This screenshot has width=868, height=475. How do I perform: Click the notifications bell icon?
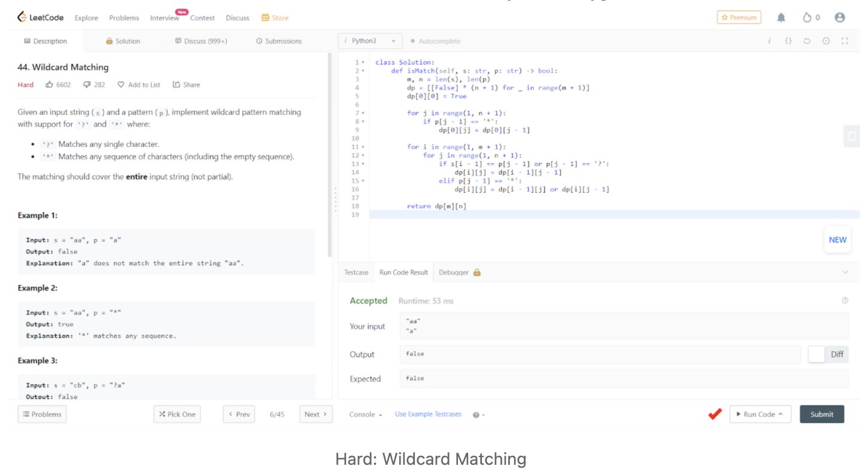click(781, 18)
